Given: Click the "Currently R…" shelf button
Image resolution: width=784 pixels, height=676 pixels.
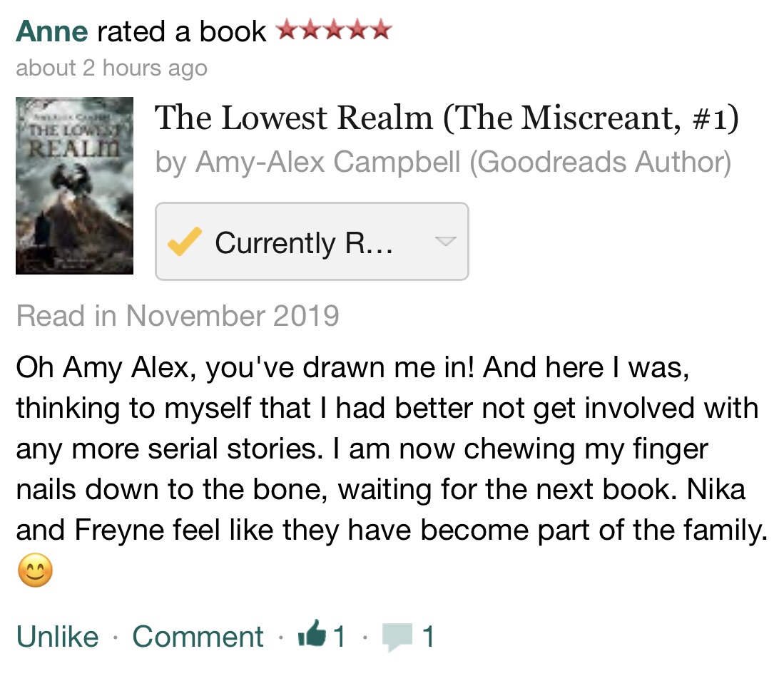Looking at the screenshot, I should 303,242.
